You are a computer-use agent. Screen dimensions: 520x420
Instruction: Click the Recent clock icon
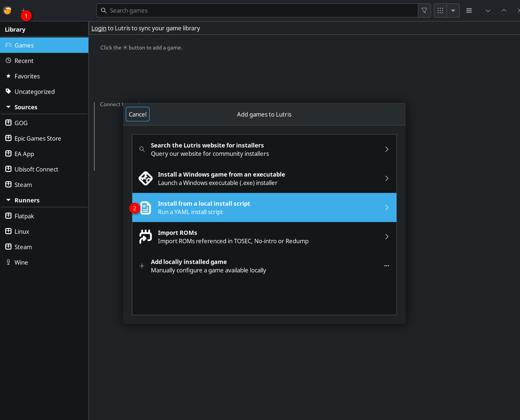pyautogui.click(x=8, y=60)
